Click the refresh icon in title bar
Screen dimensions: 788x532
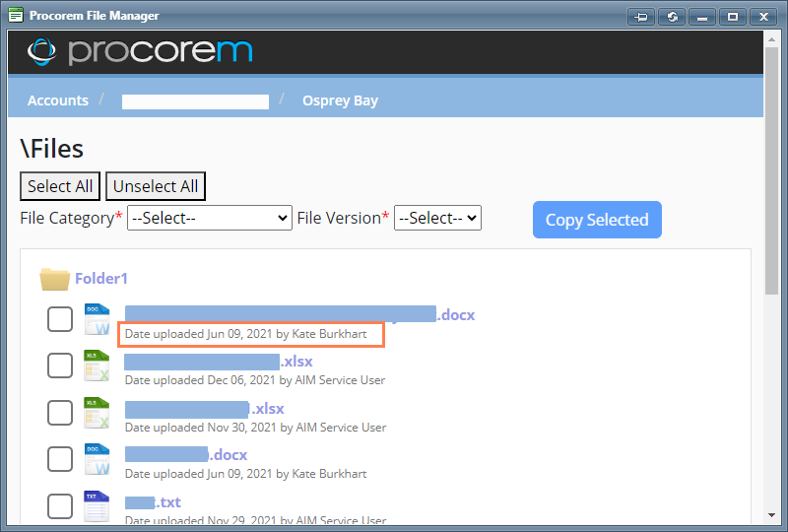[672, 17]
